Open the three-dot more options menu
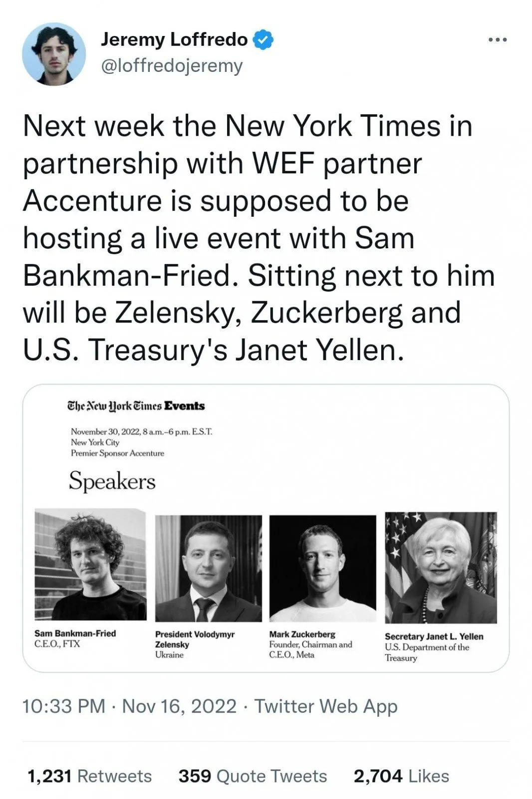 [498, 40]
